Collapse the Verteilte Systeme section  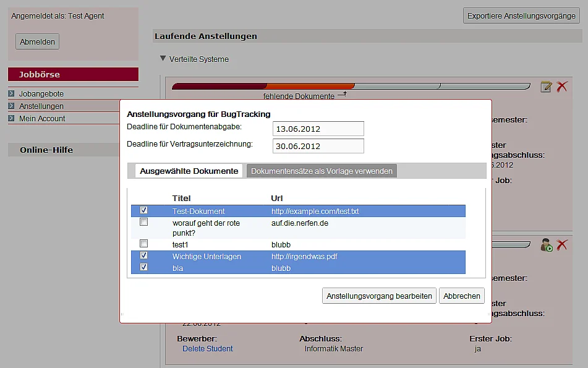pos(163,59)
